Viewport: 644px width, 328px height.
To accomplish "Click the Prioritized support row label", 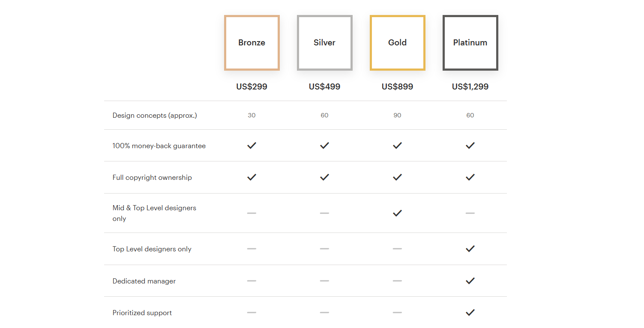I will (x=142, y=313).
